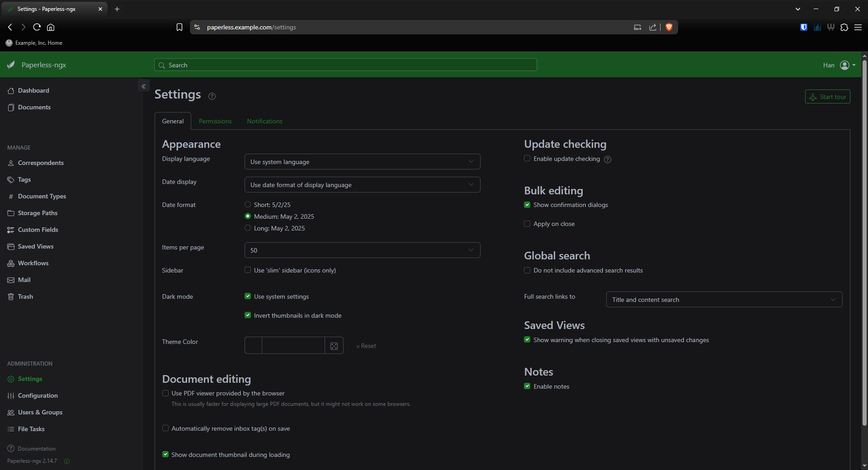Open the Display language dropdown
The height and width of the screenshot is (470, 868).
point(362,162)
